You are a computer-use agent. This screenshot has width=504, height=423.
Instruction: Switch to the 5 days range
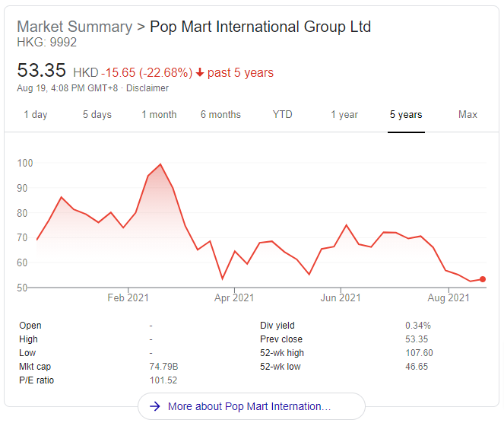click(97, 115)
